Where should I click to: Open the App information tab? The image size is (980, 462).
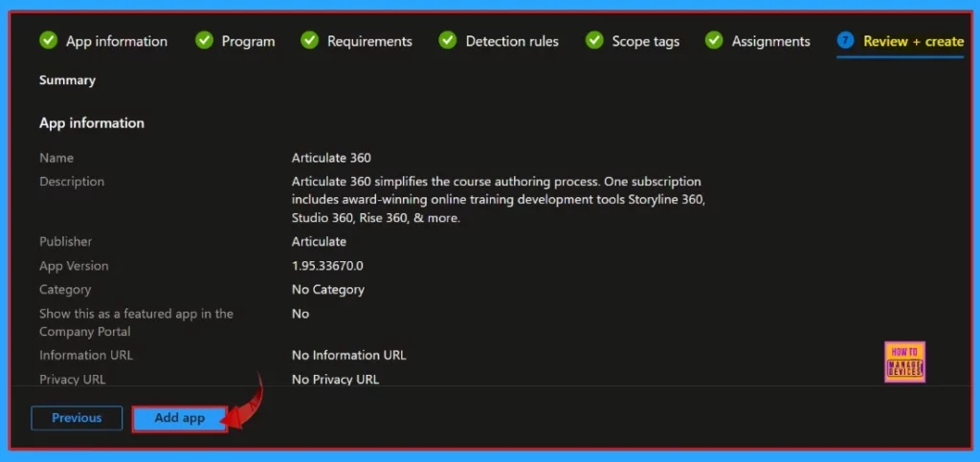(x=116, y=41)
